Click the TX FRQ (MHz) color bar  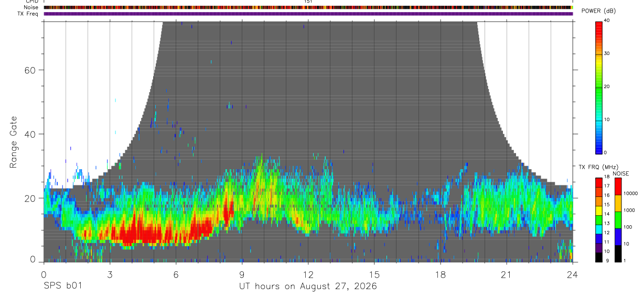tap(599, 219)
